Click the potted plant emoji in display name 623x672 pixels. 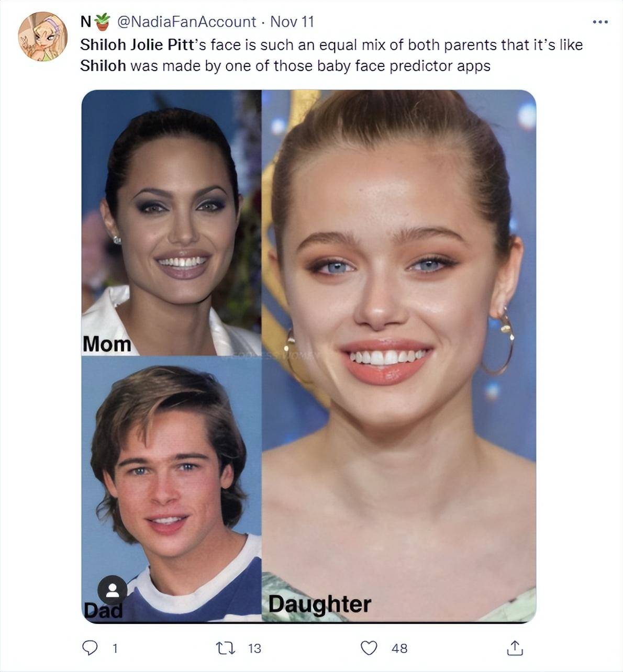[x=103, y=21]
